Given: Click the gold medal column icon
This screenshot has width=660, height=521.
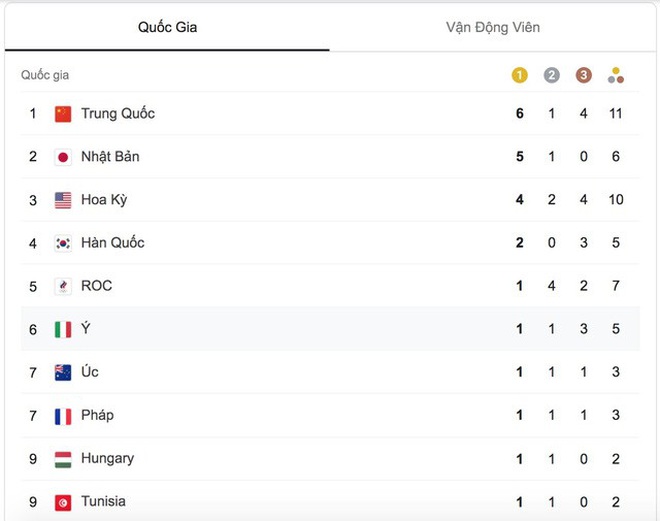Looking at the screenshot, I should tap(519, 75).
